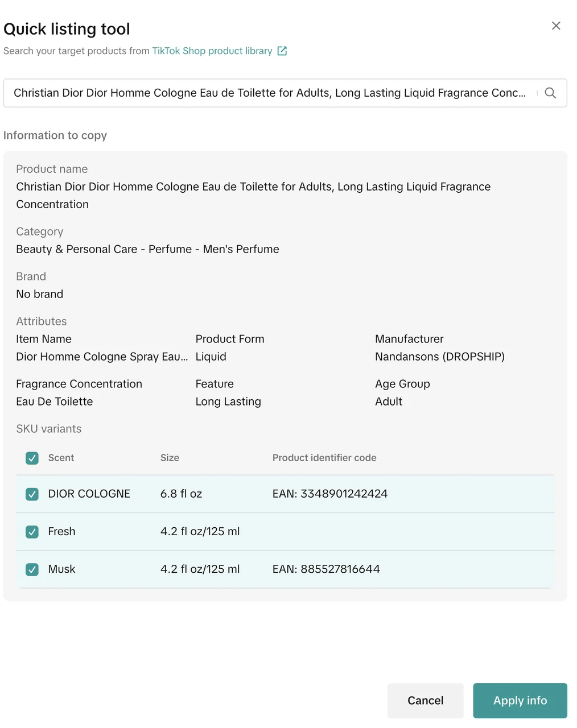The width and height of the screenshot is (577, 728).
Task: Click the magnifying glass search icon
Action: coord(550,93)
